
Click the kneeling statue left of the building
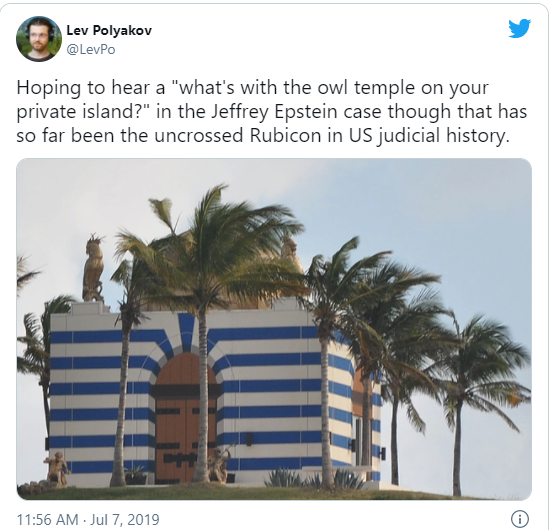pyautogui.click(x=57, y=468)
